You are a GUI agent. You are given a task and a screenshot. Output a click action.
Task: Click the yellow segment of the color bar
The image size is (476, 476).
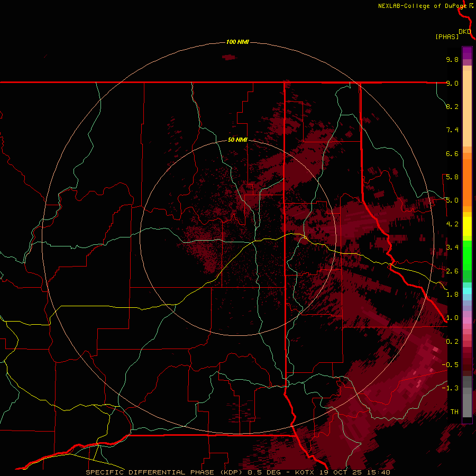click(467, 226)
